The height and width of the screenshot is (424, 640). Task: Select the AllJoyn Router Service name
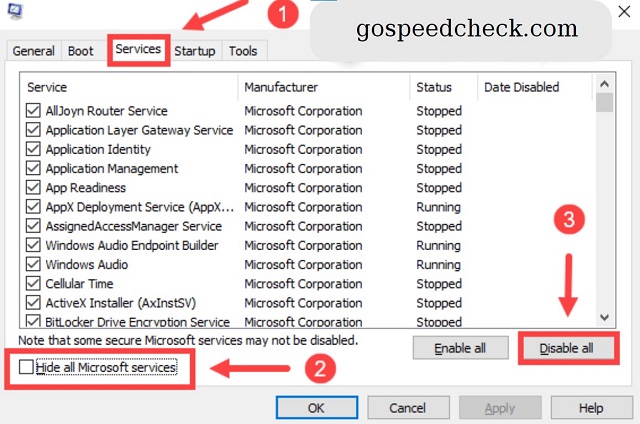pyautogui.click(x=107, y=111)
